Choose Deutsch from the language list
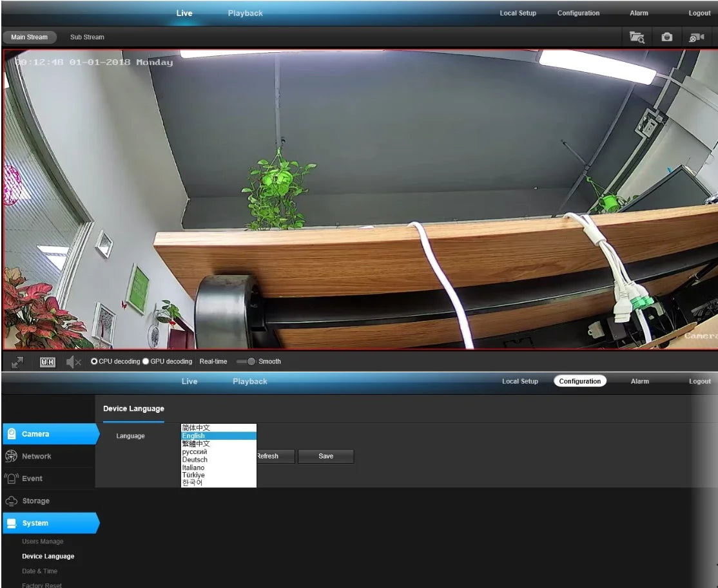 195,460
